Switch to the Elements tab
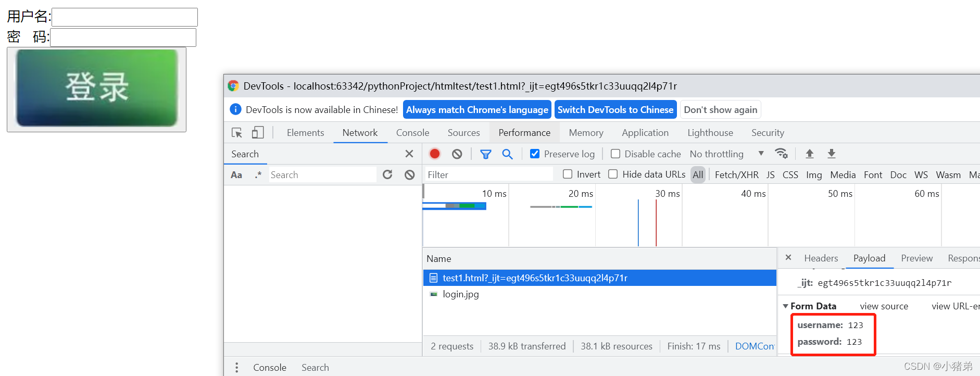 click(x=305, y=133)
